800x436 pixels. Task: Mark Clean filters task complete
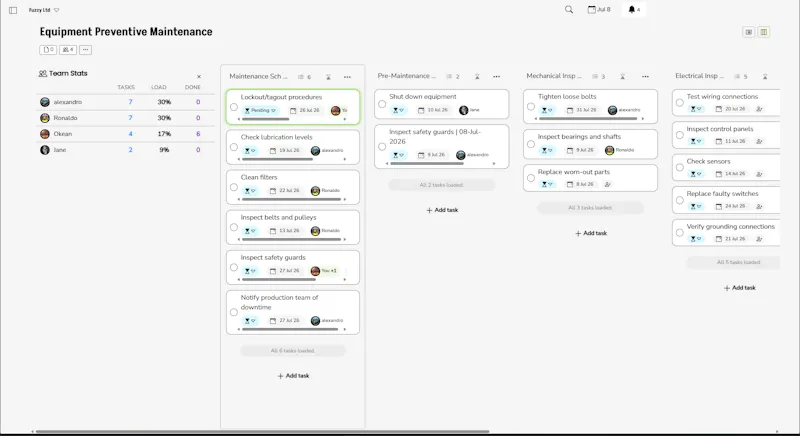[234, 187]
